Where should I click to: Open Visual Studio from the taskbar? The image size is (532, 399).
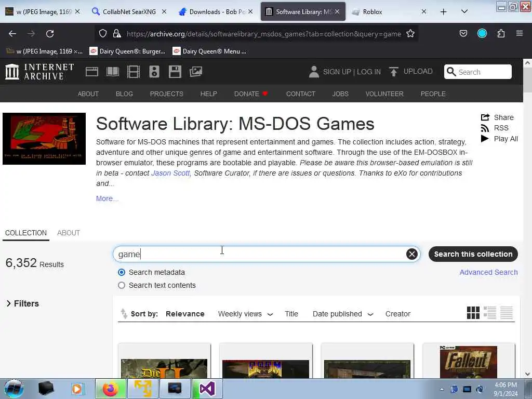click(x=207, y=389)
